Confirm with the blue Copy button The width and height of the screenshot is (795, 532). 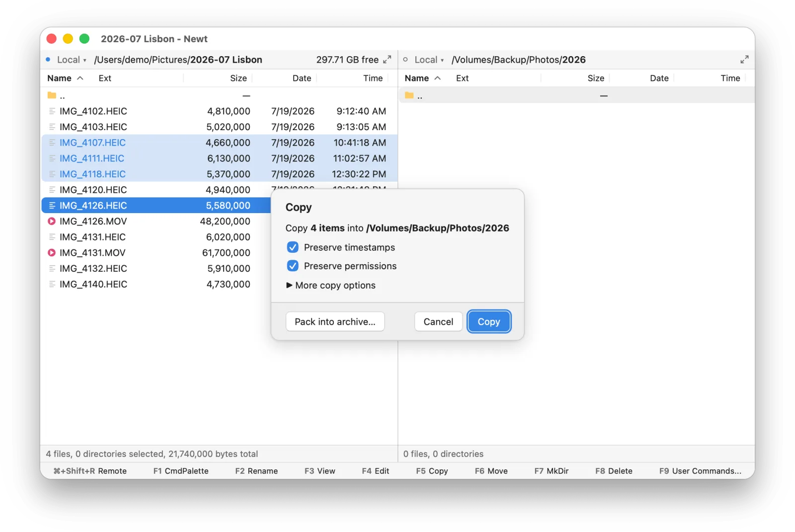pos(489,321)
